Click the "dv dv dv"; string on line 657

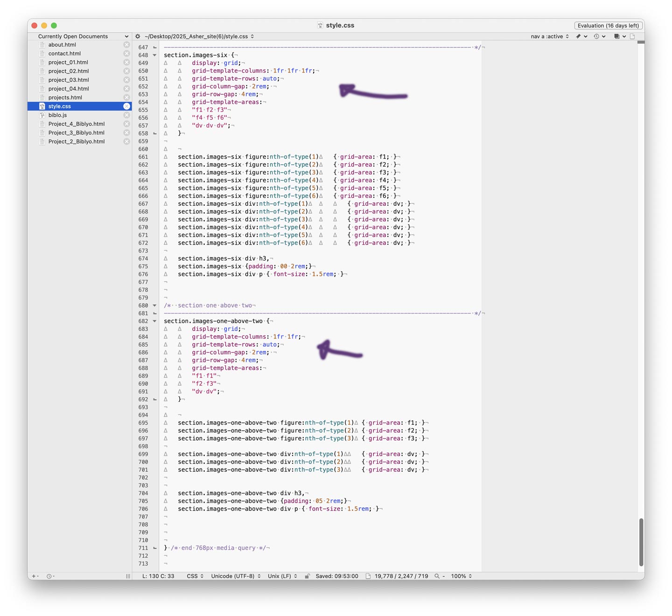(211, 126)
